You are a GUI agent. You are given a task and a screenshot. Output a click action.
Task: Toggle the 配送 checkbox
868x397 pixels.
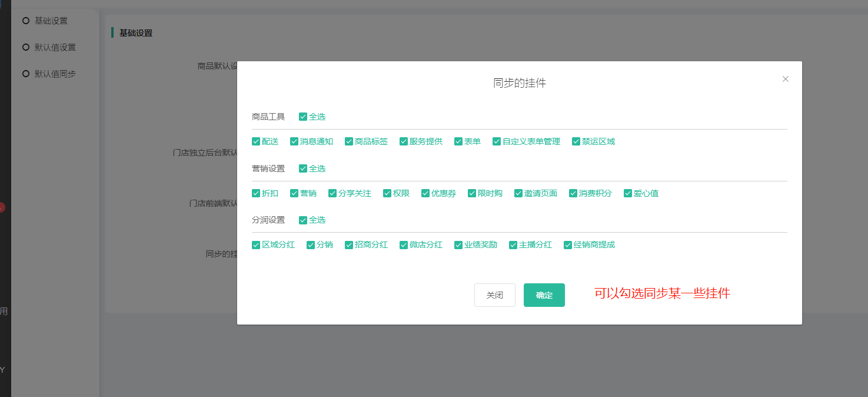coord(256,141)
